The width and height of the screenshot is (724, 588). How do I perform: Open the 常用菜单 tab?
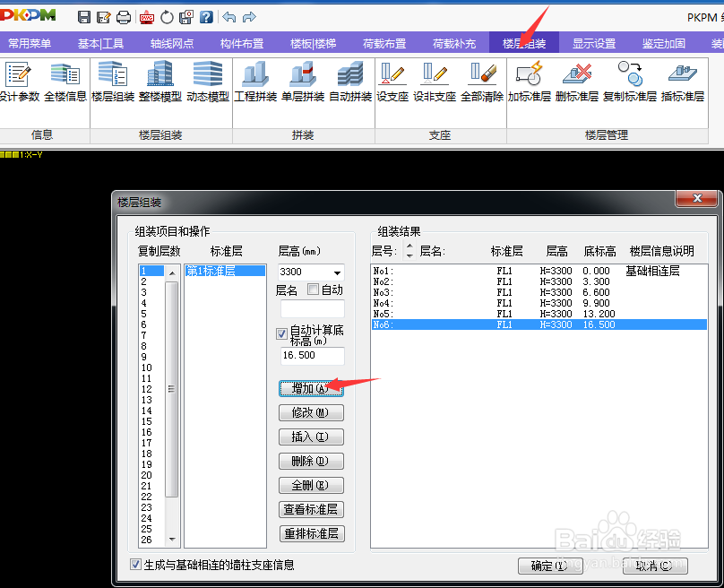point(30,43)
